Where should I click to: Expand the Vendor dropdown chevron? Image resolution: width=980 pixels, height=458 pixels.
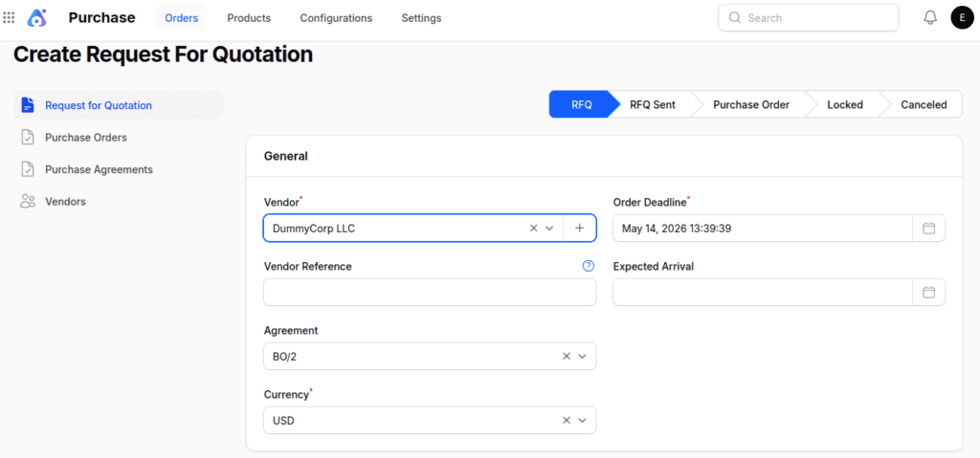tap(550, 229)
